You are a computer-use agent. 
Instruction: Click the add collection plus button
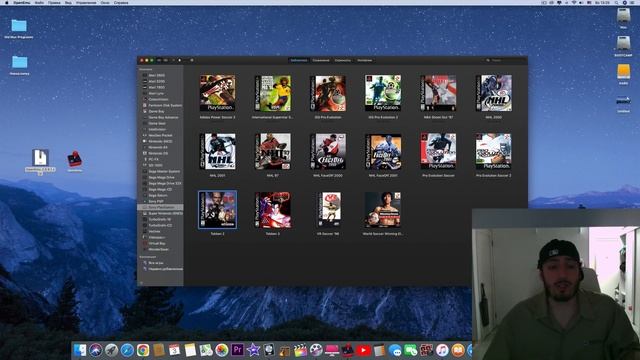[141, 282]
